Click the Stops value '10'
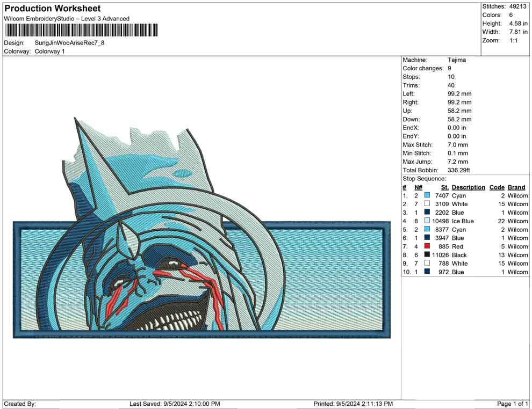Image resolution: width=532 pixels, height=409 pixels. pos(451,77)
